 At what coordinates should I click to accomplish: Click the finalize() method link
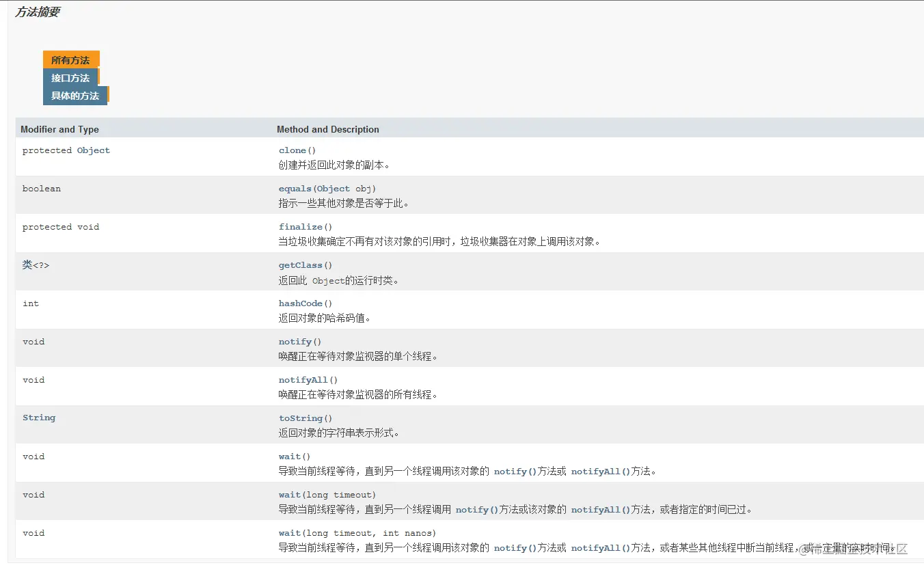pos(300,226)
